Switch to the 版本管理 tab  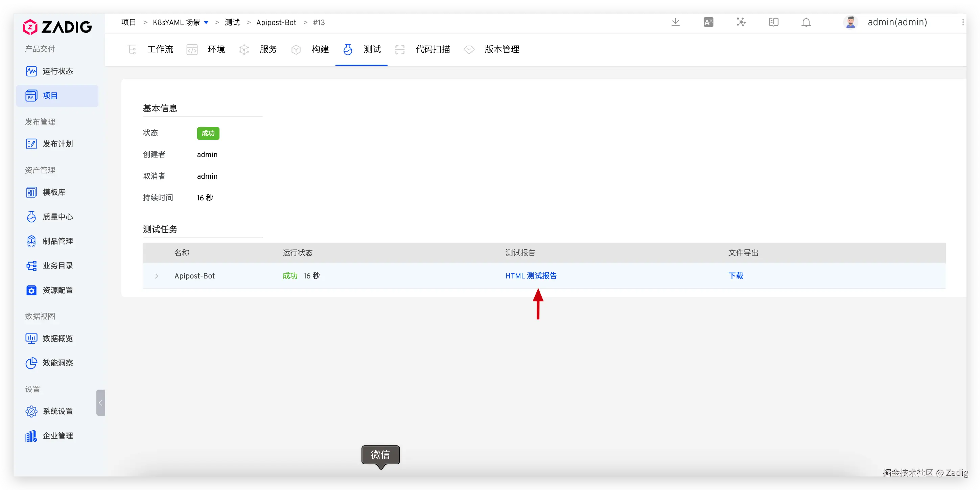[x=501, y=49]
